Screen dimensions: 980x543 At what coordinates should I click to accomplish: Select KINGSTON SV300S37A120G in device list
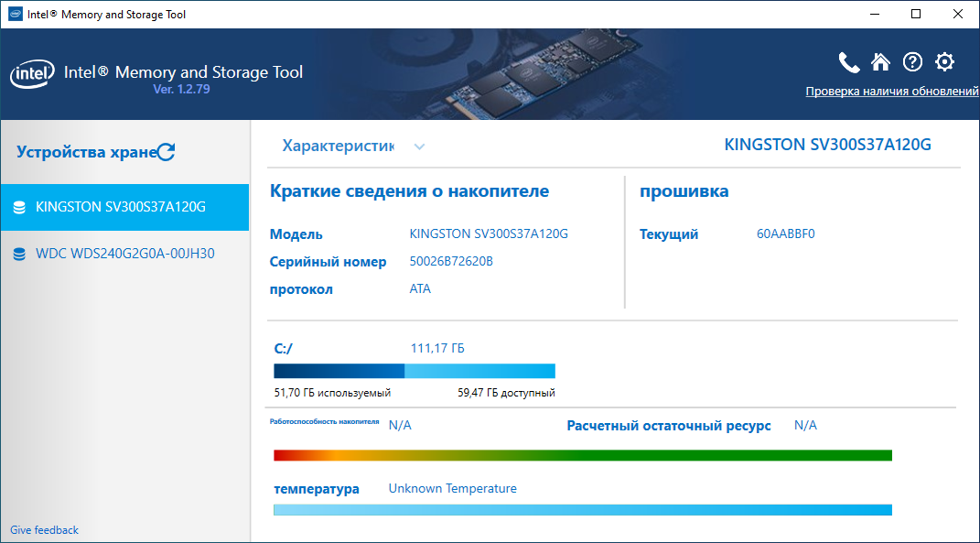click(x=124, y=207)
